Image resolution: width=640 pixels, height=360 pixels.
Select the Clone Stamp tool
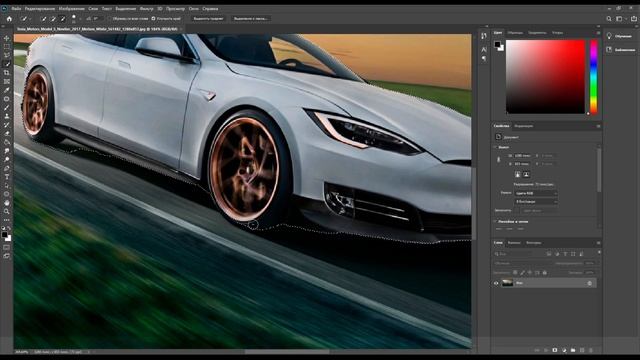[7, 116]
